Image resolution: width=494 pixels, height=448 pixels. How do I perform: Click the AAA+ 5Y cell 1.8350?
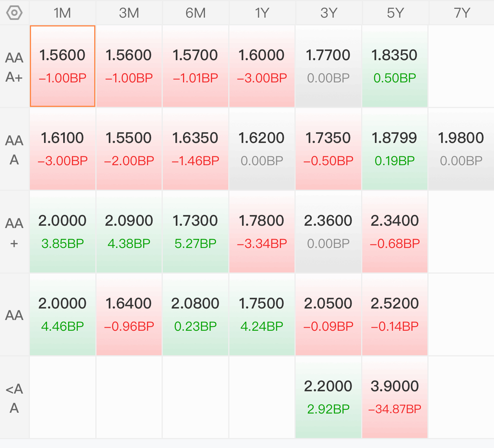point(395,66)
